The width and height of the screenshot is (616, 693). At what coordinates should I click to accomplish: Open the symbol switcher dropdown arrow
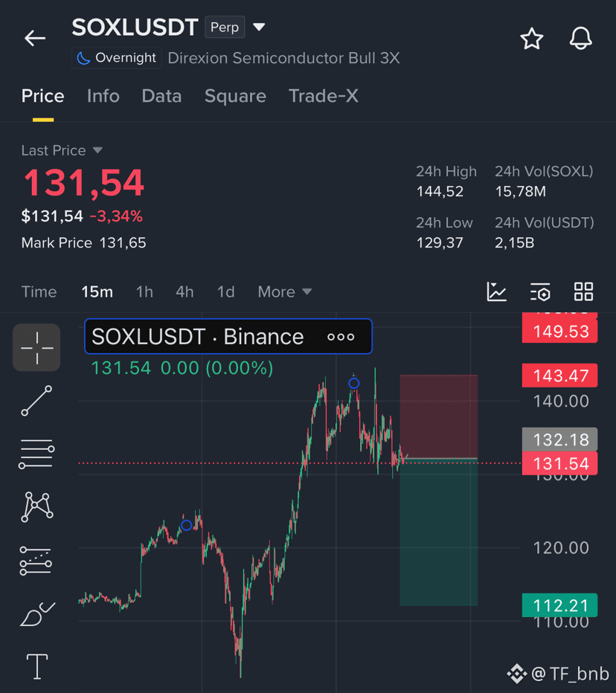(x=259, y=28)
